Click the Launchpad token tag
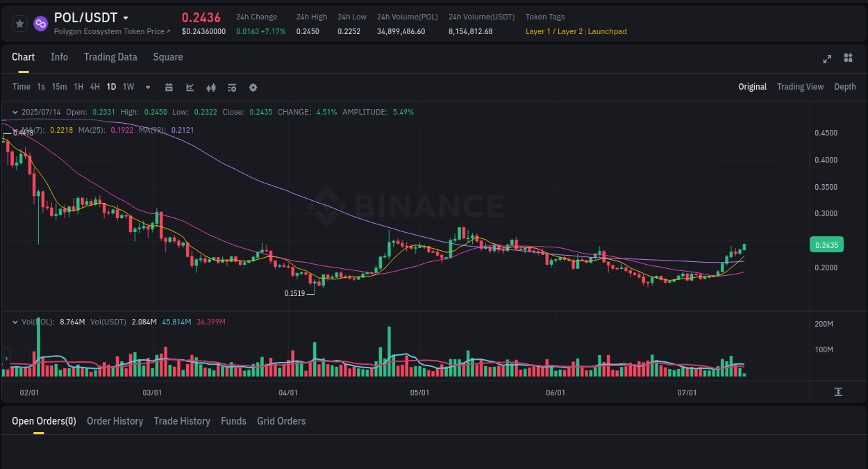Image resolution: width=868 pixels, height=469 pixels. [608, 31]
